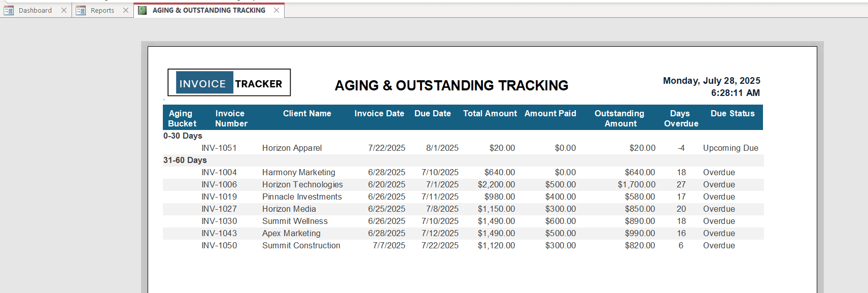Click the 0-30 Days group heading
Viewport: 868px width, 293px height.
tap(183, 136)
